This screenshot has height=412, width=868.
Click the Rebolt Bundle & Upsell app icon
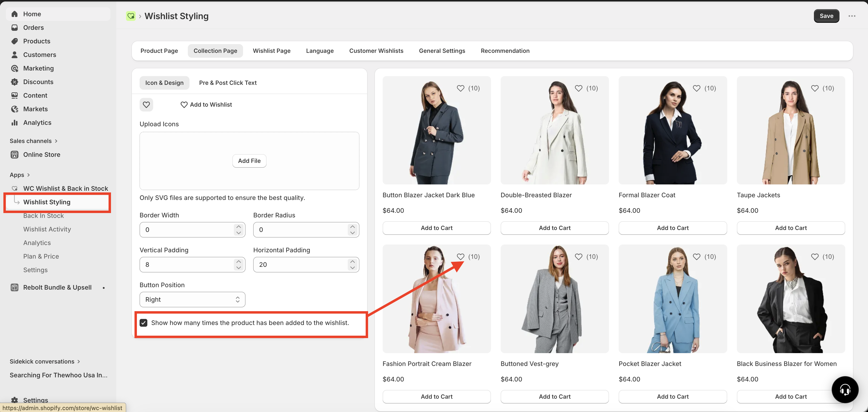tap(15, 287)
